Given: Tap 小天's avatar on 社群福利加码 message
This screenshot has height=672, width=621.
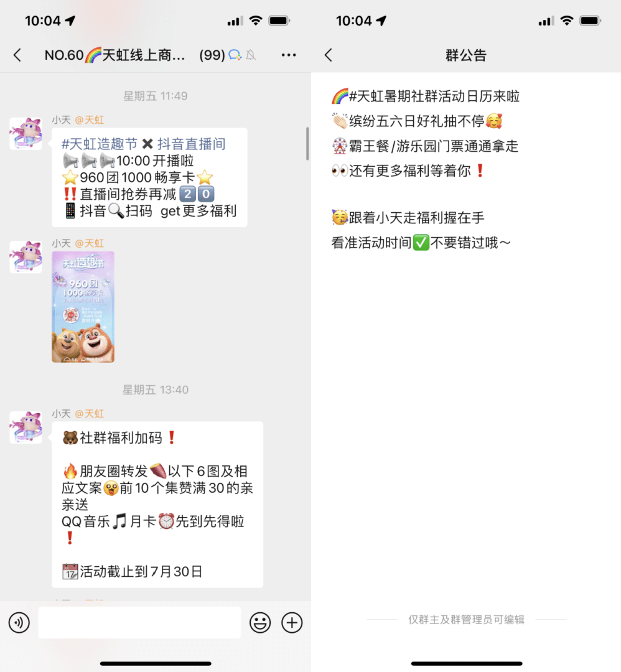Looking at the screenshot, I should tap(26, 427).
